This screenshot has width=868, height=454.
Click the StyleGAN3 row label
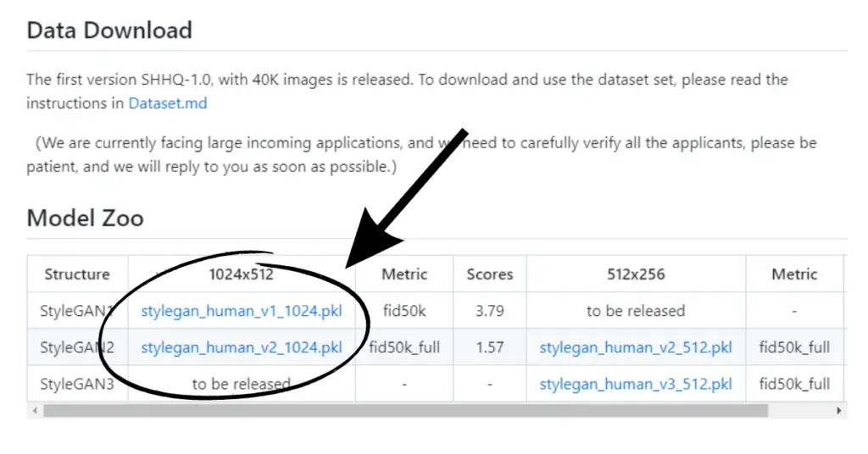76,384
